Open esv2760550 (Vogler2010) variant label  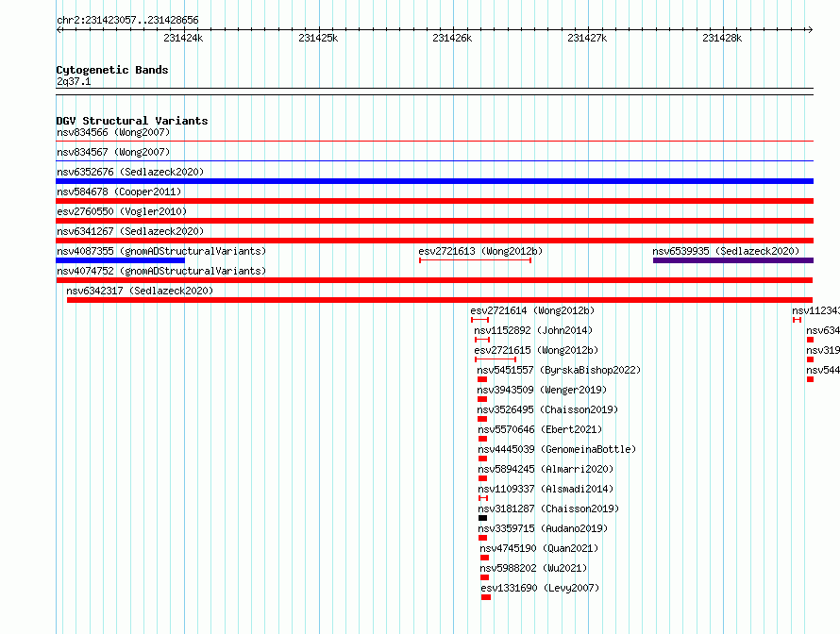point(122,211)
